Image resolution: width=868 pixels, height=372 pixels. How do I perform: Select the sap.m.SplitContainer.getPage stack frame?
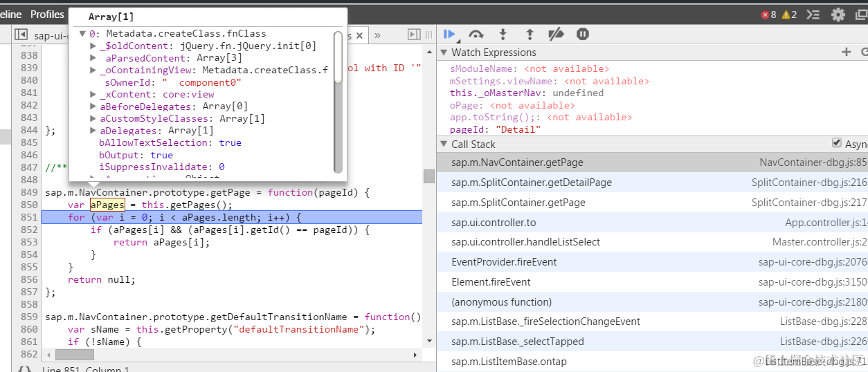pyautogui.click(x=652, y=203)
